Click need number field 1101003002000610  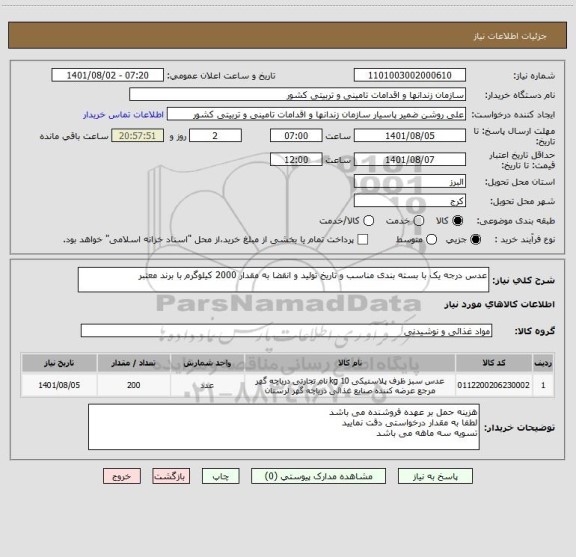[410, 75]
